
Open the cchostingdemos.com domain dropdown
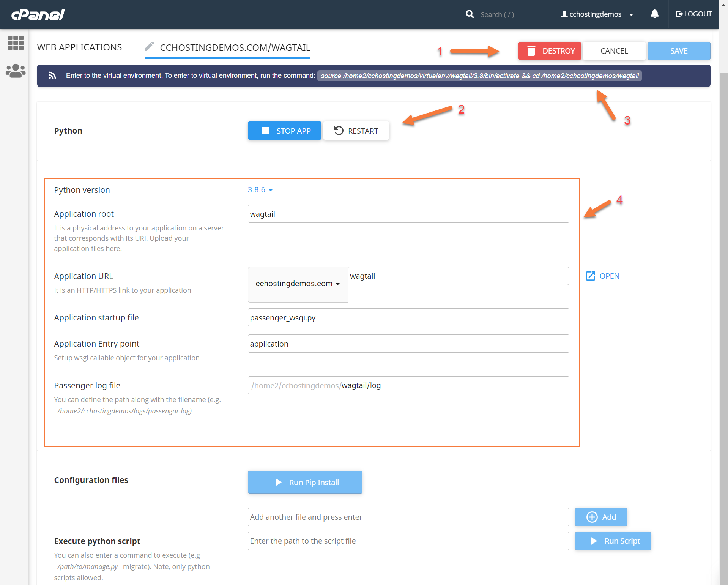click(x=298, y=284)
